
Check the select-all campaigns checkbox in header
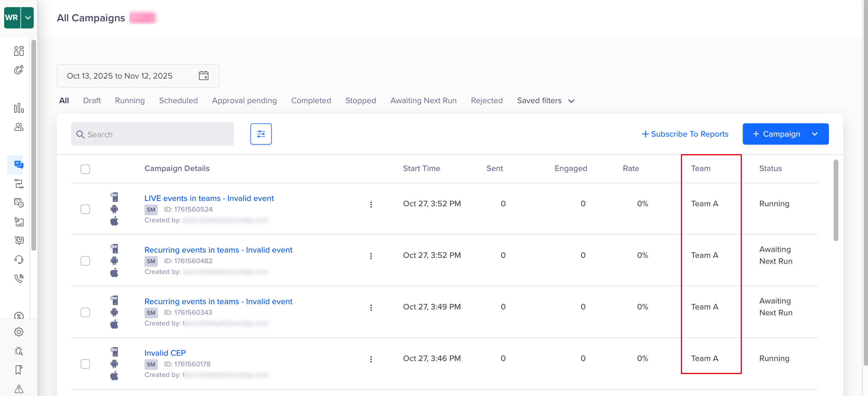pyautogui.click(x=85, y=169)
